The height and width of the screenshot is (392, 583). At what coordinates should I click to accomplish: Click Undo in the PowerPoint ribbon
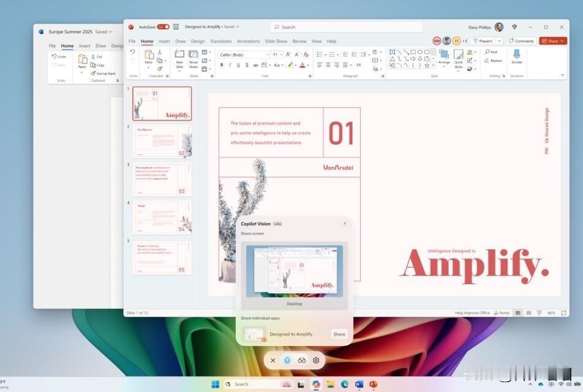132,52
